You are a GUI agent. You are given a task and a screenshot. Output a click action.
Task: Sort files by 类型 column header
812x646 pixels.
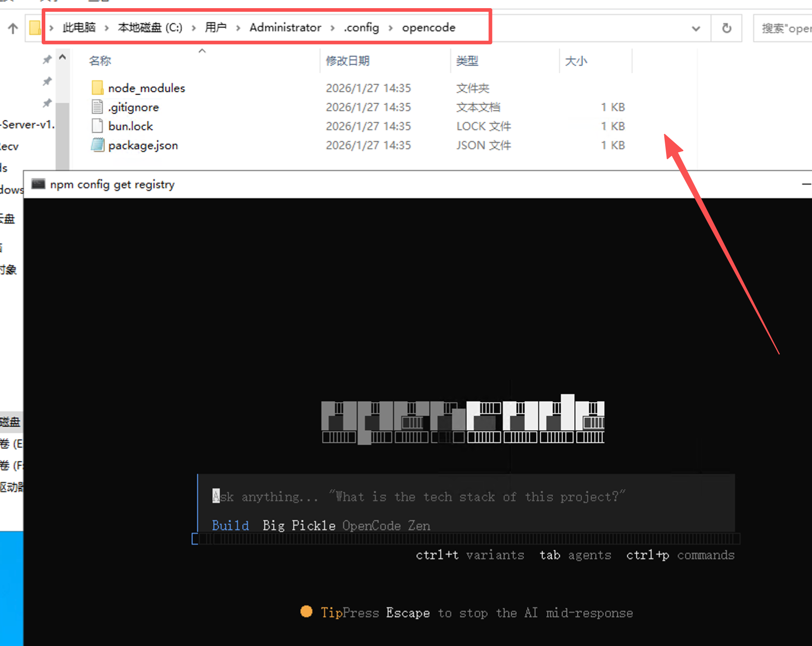coord(467,61)
